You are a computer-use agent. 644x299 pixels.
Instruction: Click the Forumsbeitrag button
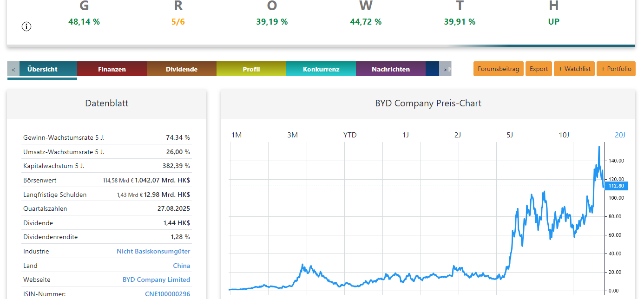tap(499, 69)
